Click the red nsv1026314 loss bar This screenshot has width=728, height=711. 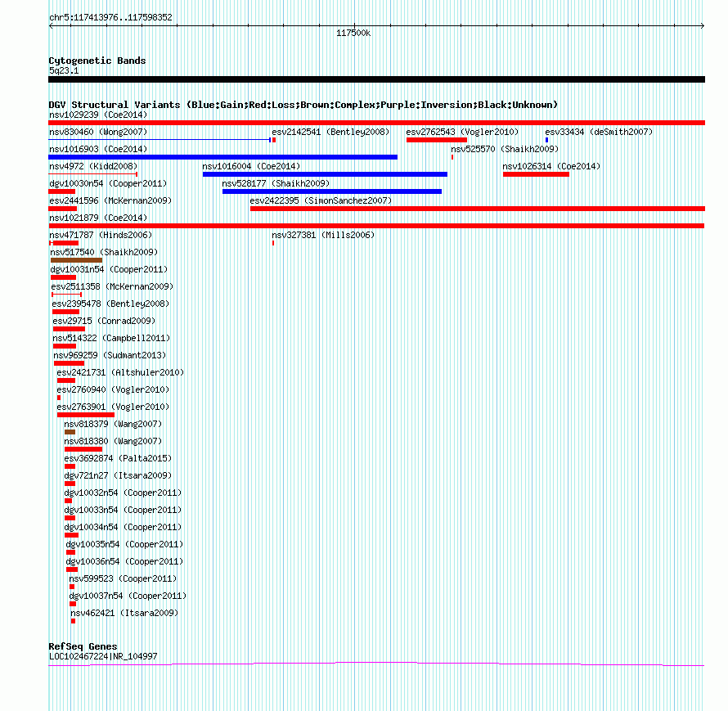coord(536,174)
